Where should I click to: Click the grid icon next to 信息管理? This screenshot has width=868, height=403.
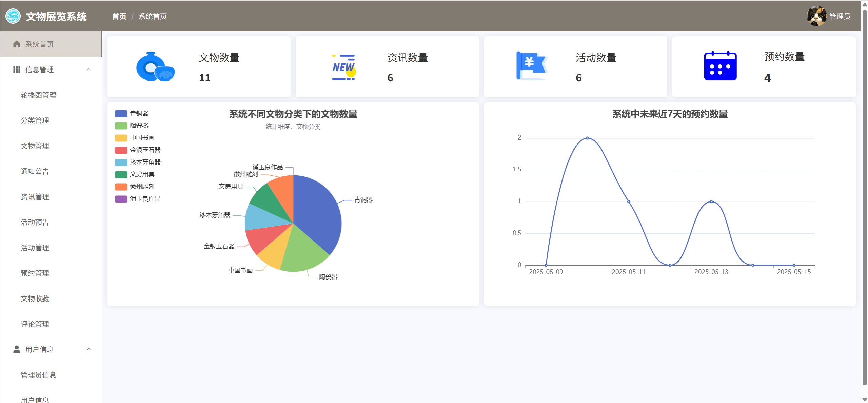(17, 70)
